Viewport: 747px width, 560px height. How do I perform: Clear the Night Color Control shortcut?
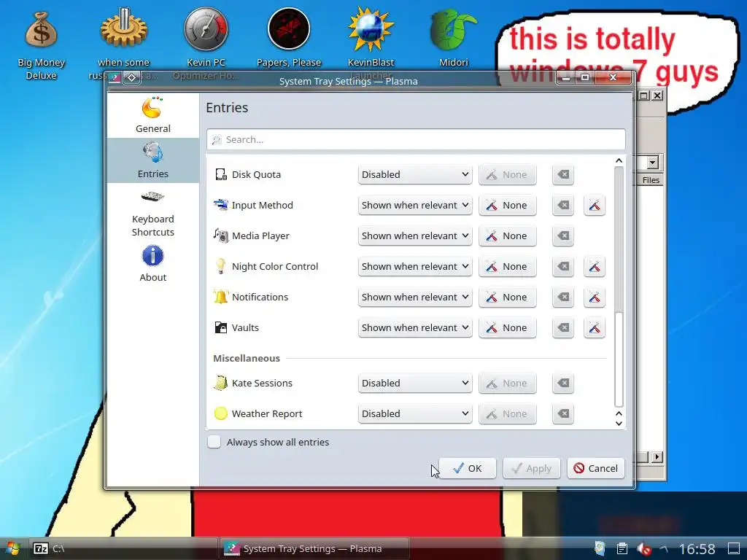(x=563, y=267)
